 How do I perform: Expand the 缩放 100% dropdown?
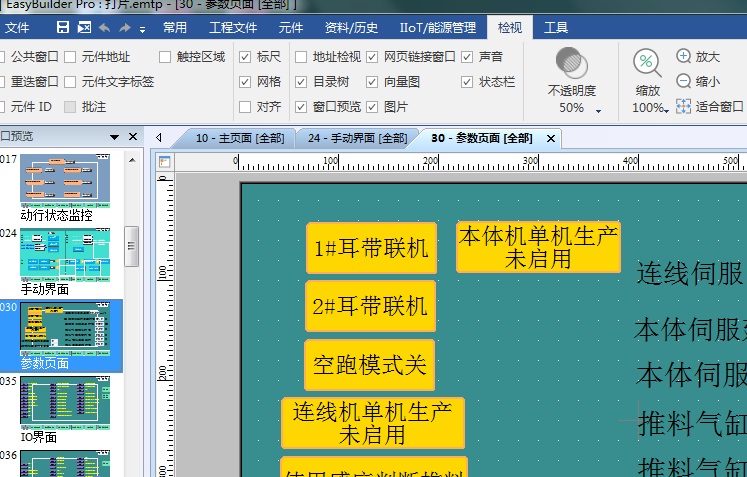(x=665, y=110)
